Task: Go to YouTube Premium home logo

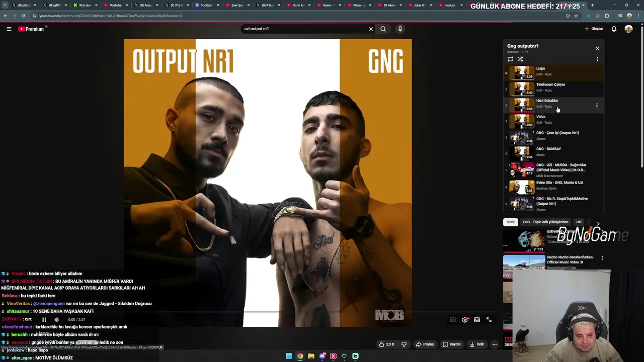Action: click(x=32, y=29)
